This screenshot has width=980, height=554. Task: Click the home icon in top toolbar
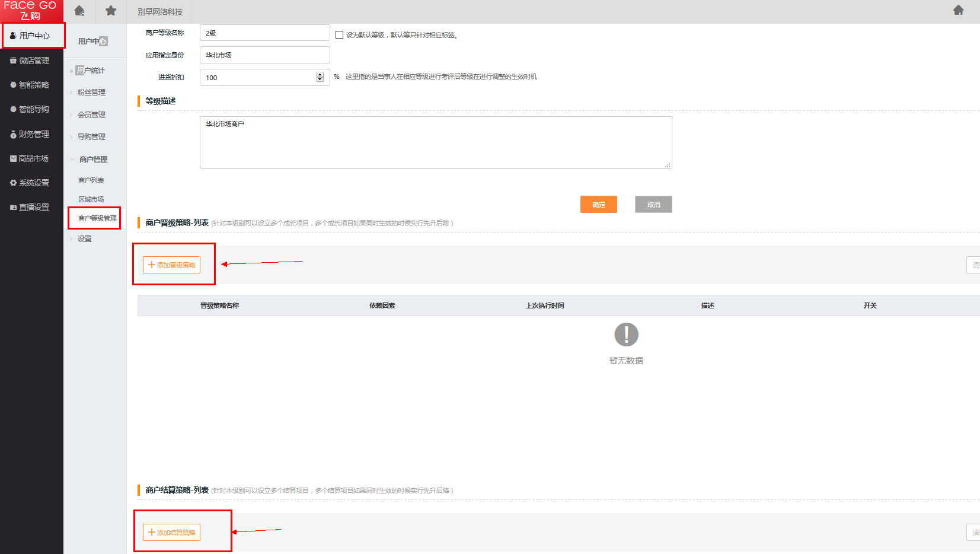click(x=79, y=11)
